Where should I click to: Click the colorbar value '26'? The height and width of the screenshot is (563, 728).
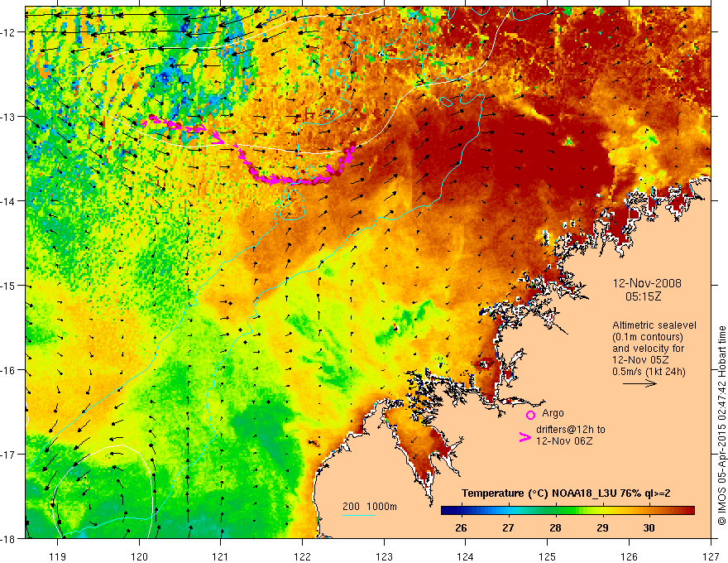461,527
